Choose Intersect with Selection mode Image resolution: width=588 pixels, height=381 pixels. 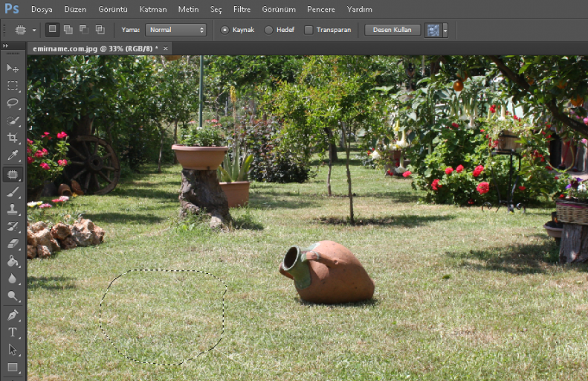(100, 29)
